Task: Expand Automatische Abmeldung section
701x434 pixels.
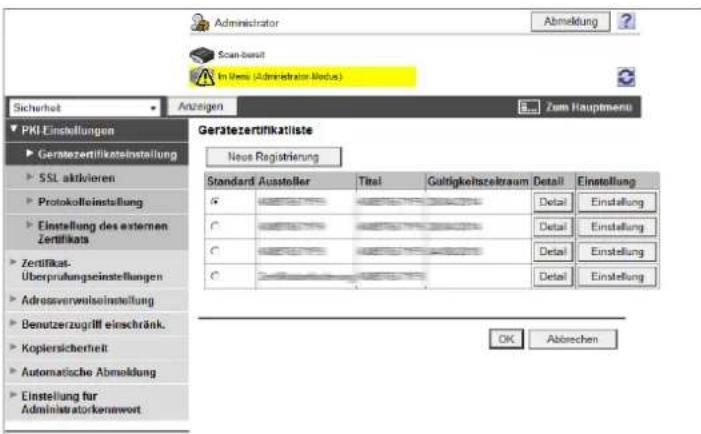Action: [96, 372]
